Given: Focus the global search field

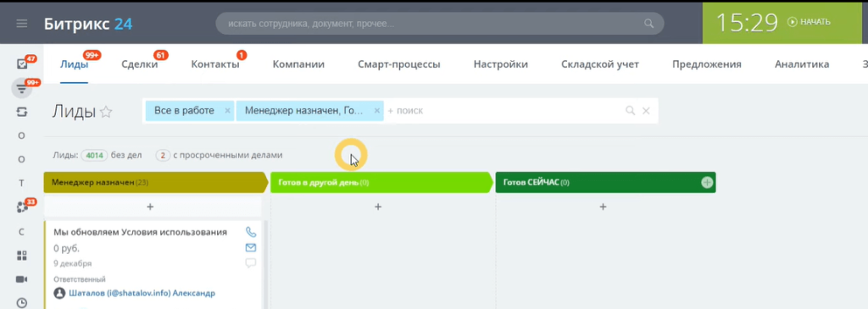Looking at the screenshot, I should (x=440, y=24).
